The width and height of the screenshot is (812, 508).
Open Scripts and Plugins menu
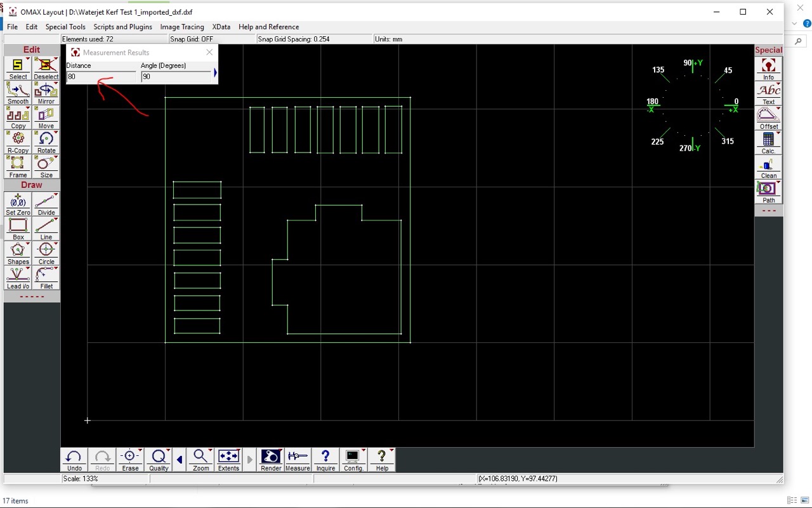[x=123, y=27]
